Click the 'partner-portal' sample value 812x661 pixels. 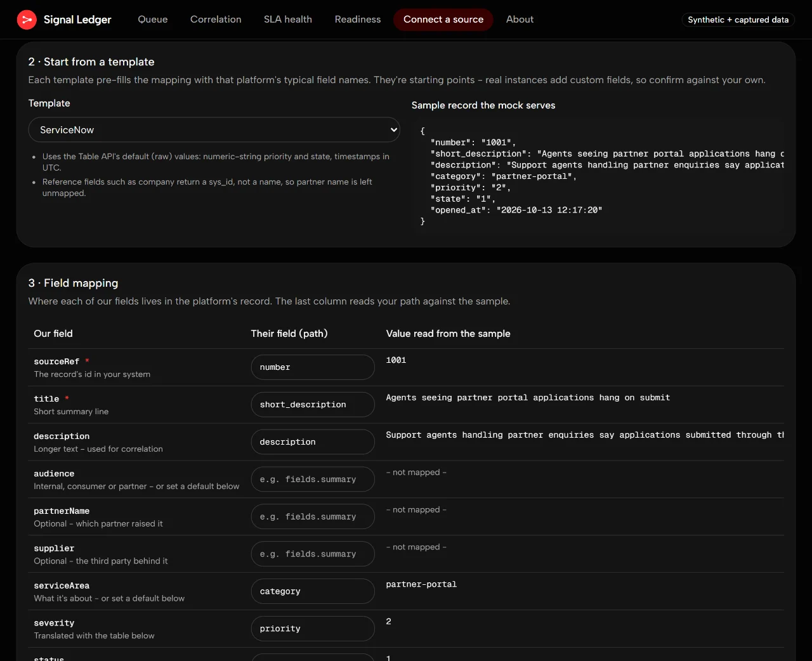(421, 584)
